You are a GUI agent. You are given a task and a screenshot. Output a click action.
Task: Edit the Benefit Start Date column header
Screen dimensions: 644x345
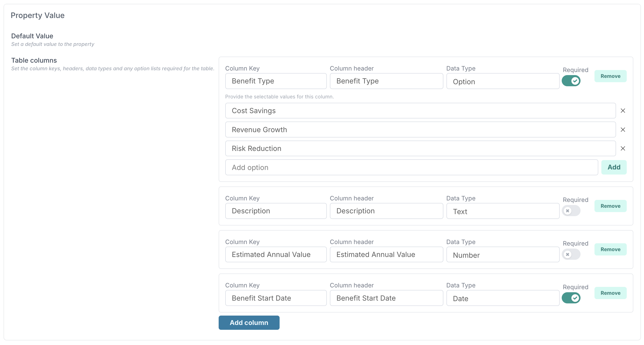coord(386,298)
